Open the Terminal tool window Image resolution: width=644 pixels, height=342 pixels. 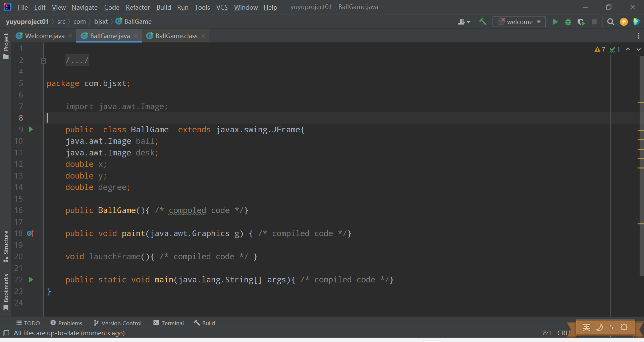169,323
